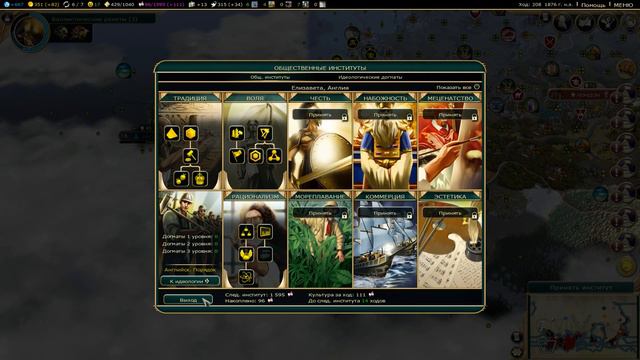Image resolution: width=640 pixels, height=360 pixels.
Task: Click the К идеологии button
Action: click(x=190, y=281)
